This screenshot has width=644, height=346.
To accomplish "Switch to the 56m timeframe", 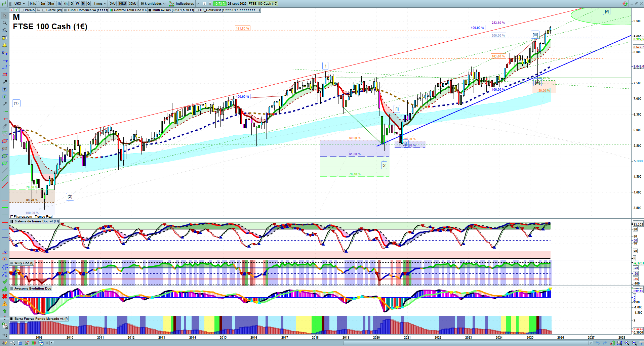I will pyautogui.click(x=51, y=4).
